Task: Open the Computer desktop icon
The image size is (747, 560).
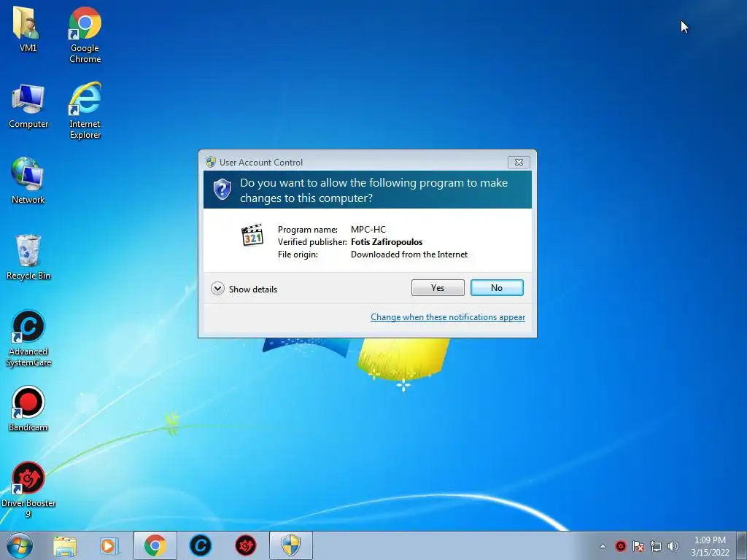Action: point(28,106)
